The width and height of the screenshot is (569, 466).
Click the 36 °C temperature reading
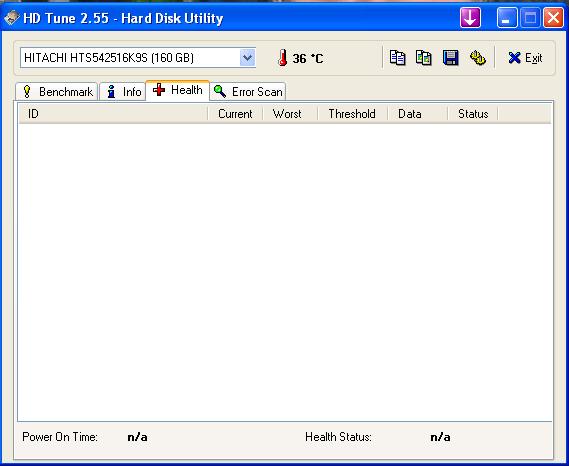[x=308, y=58]
